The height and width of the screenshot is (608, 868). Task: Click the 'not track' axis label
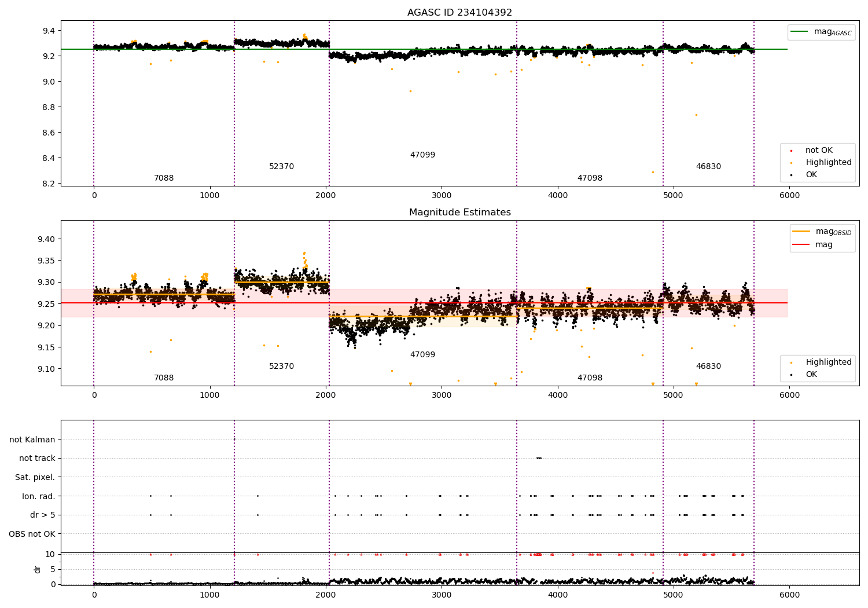click(37, 459)
